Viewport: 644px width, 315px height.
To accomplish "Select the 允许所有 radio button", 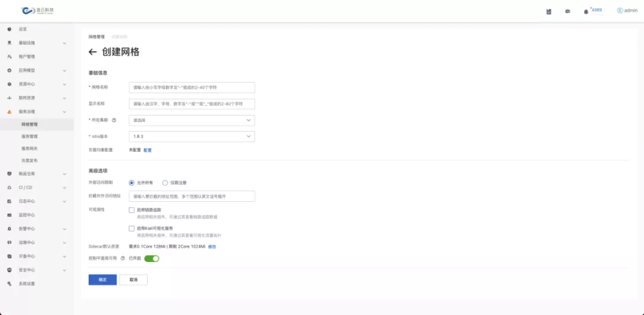I will [131, 183].
